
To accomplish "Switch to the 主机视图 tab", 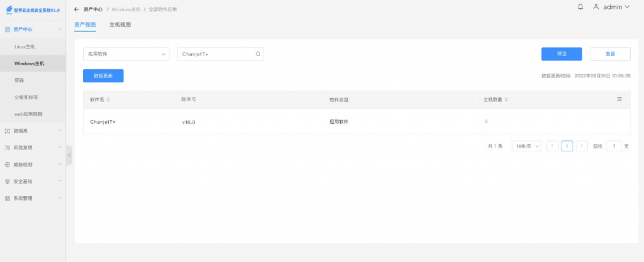I will click(120, 25).
